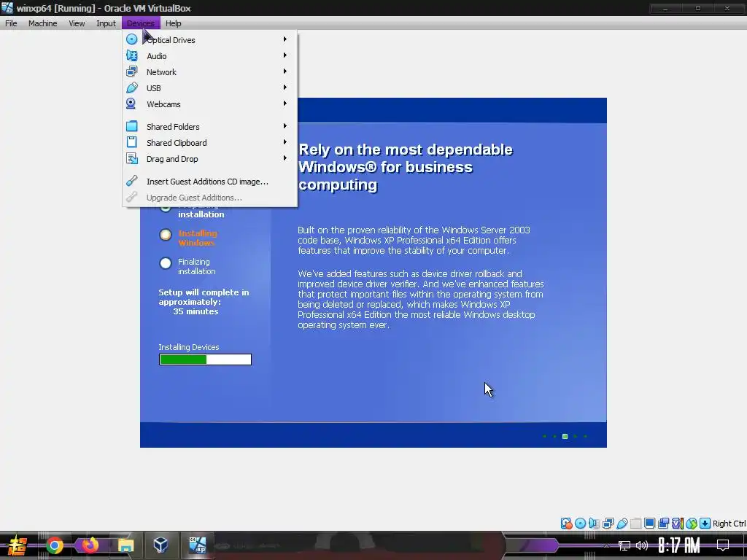Click the Drag and Drop icon

[131, 158]
